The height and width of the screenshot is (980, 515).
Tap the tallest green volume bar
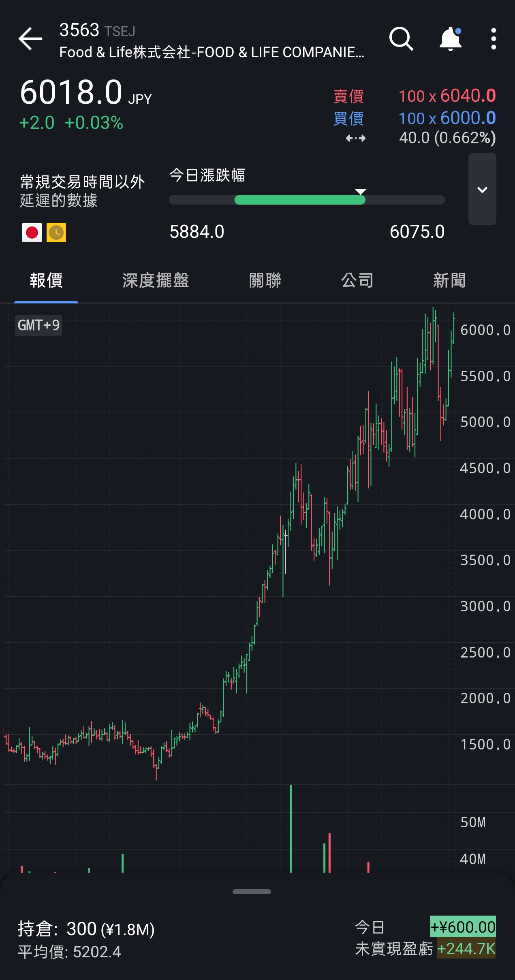click(x=291, y=828)
